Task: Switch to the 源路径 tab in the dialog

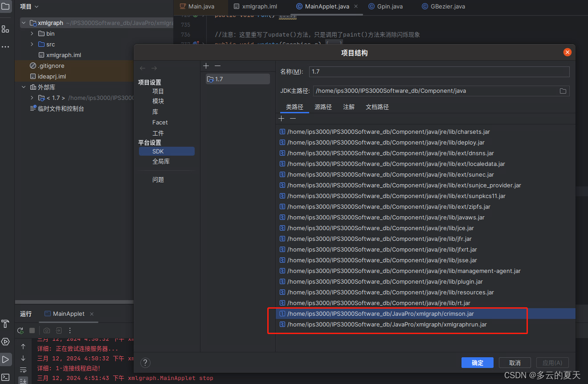Action: [x=323, y=107]
